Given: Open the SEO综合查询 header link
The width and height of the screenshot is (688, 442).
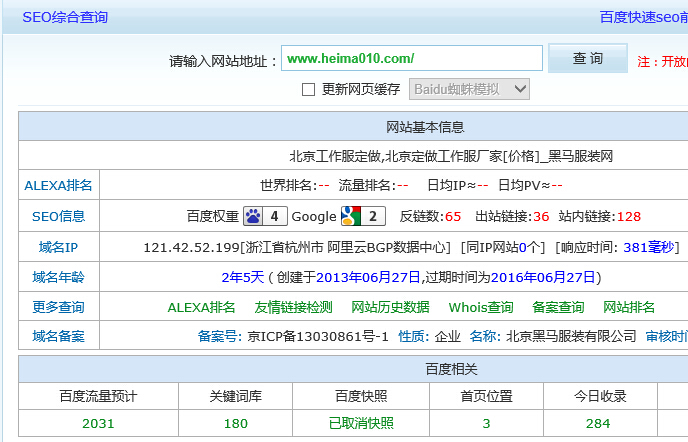Looking at the screenshot, I should [65, 17].
